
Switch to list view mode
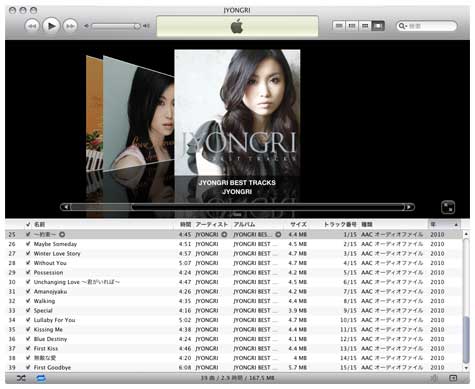(339, 26)
